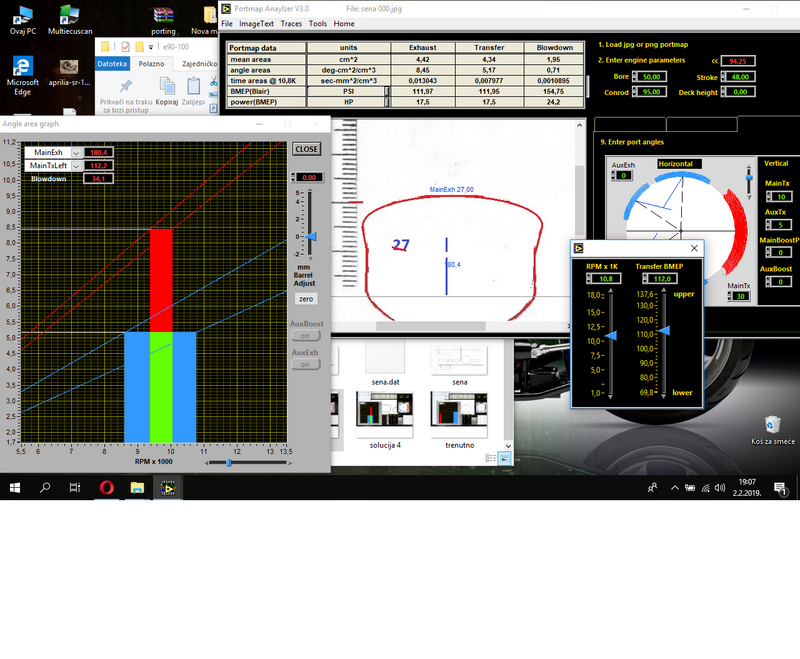Viewport: 800px width, 659px height.
Task: Open File Explorer from taskbar
Action: click(137, 488)
